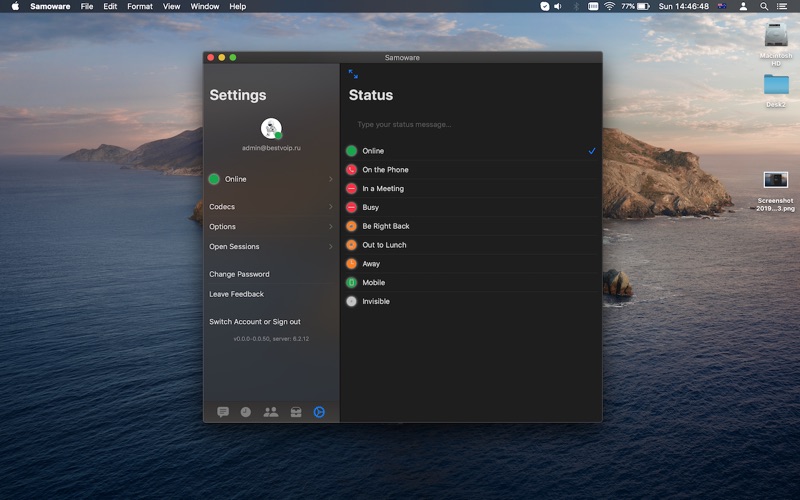Open Codecs settings
This screenshot has height=500, width=800.
271,207
